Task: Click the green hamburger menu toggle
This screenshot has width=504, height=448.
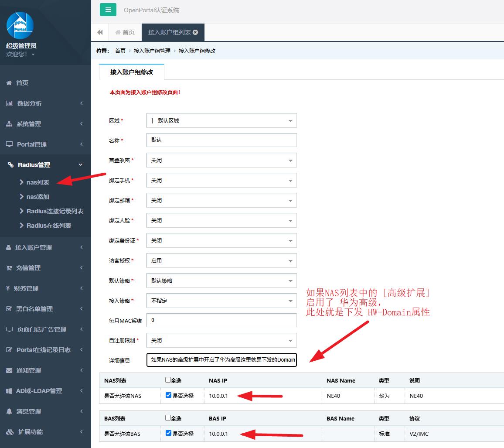Action: [x=108, y=10]
